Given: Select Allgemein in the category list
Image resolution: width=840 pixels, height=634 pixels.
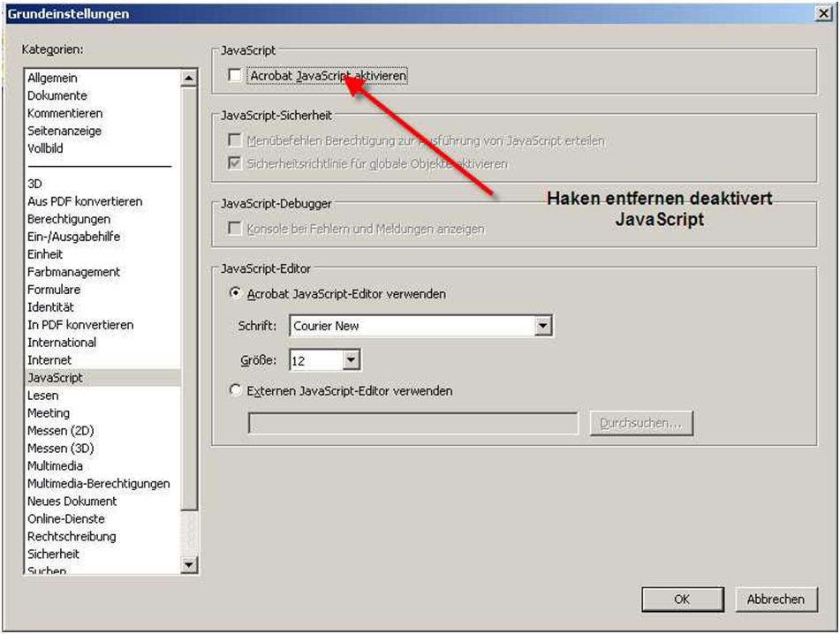Looking at the screenshot, I should pos(52,78).
